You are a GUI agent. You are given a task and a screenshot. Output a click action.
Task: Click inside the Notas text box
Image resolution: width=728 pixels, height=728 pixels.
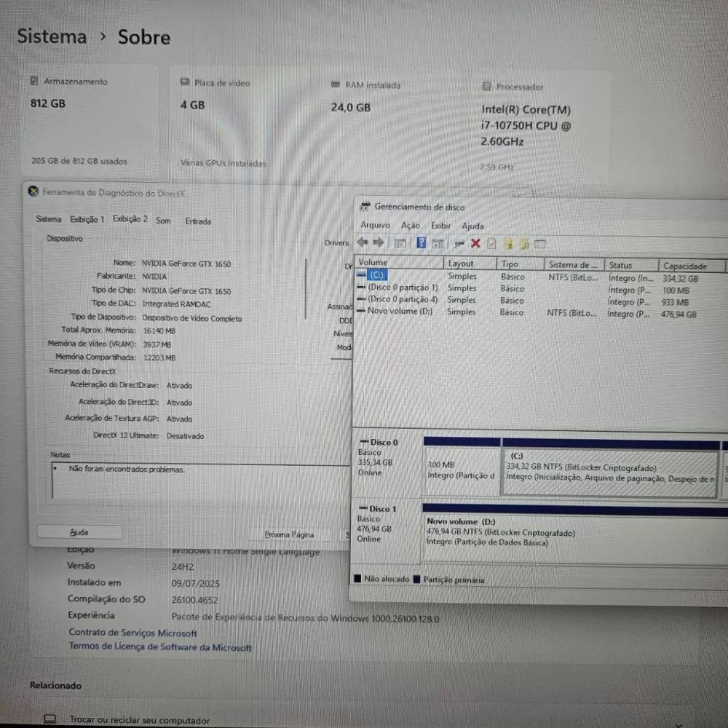(201, 481)
